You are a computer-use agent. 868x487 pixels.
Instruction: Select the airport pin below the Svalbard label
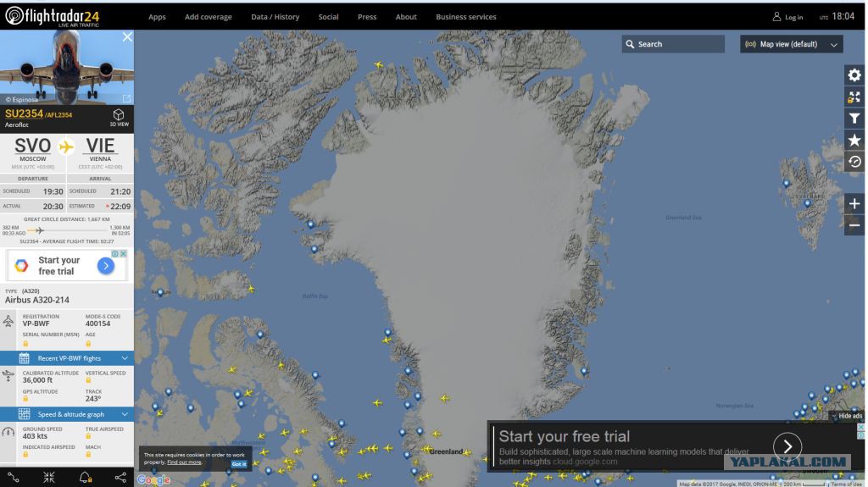[x=808, y=203]
